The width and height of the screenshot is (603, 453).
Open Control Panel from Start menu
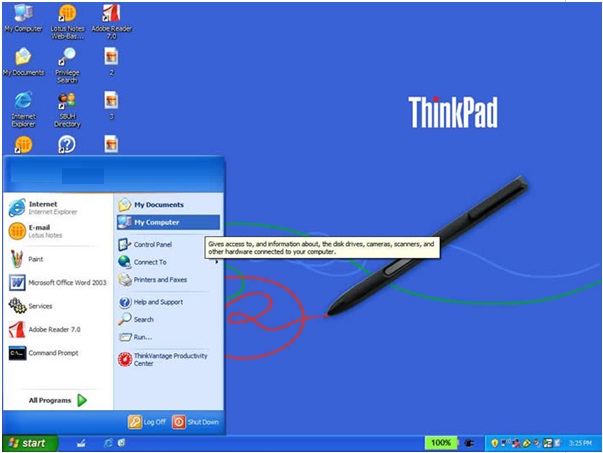(x=152, y=244)
